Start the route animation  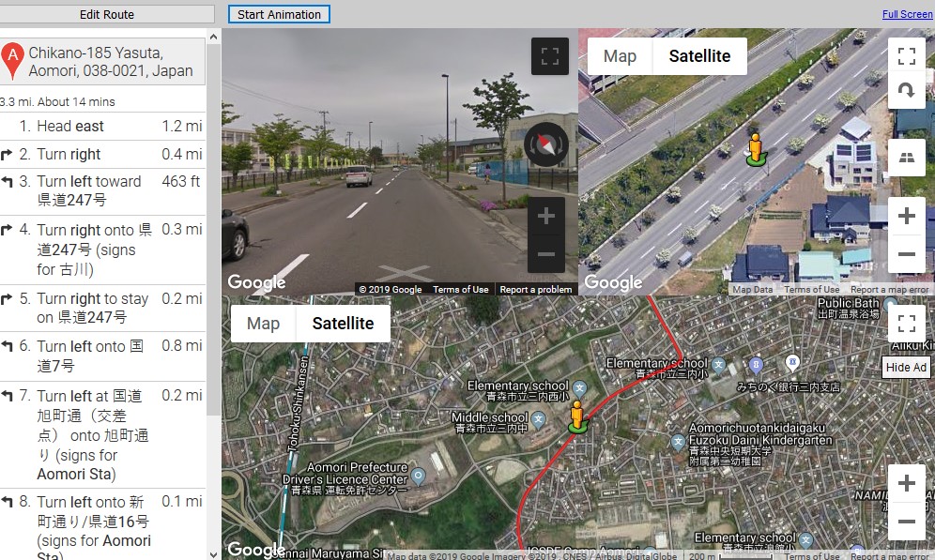(x=279, y=14)
